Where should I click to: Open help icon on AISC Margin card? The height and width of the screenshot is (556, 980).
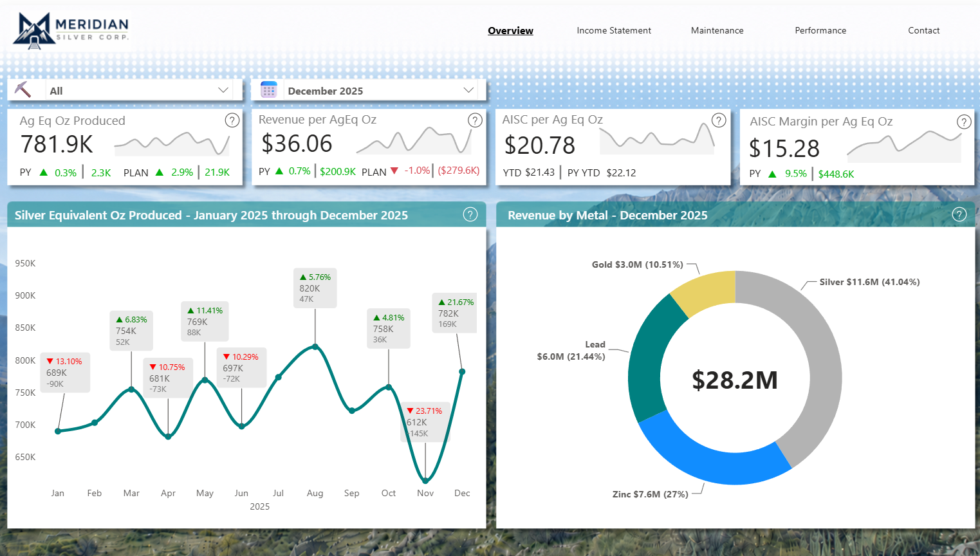pos(964,122)
